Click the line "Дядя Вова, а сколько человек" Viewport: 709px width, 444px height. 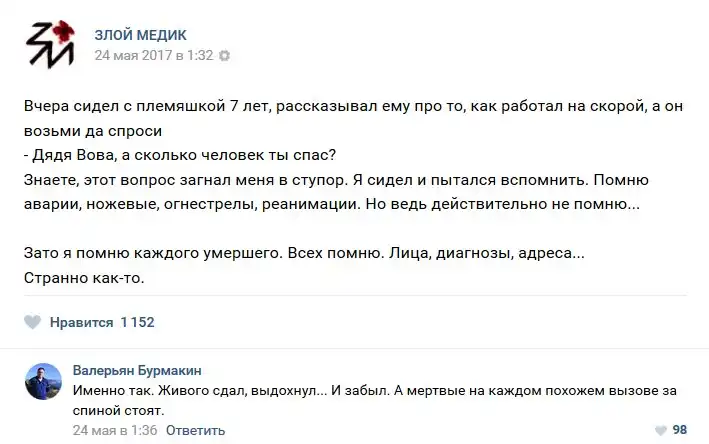pyautogui.click(x=185, y=156)
